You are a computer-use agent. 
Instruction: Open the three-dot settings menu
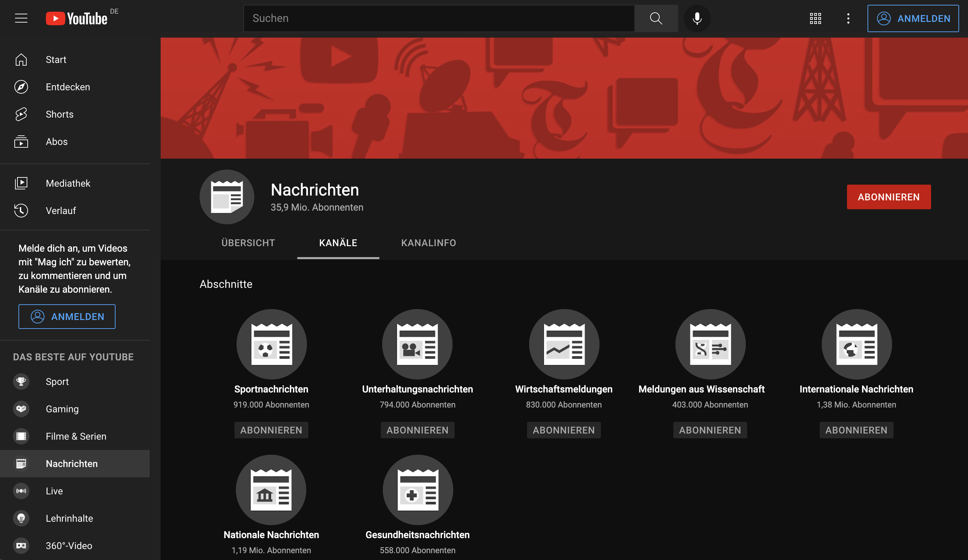click(848, 18)
